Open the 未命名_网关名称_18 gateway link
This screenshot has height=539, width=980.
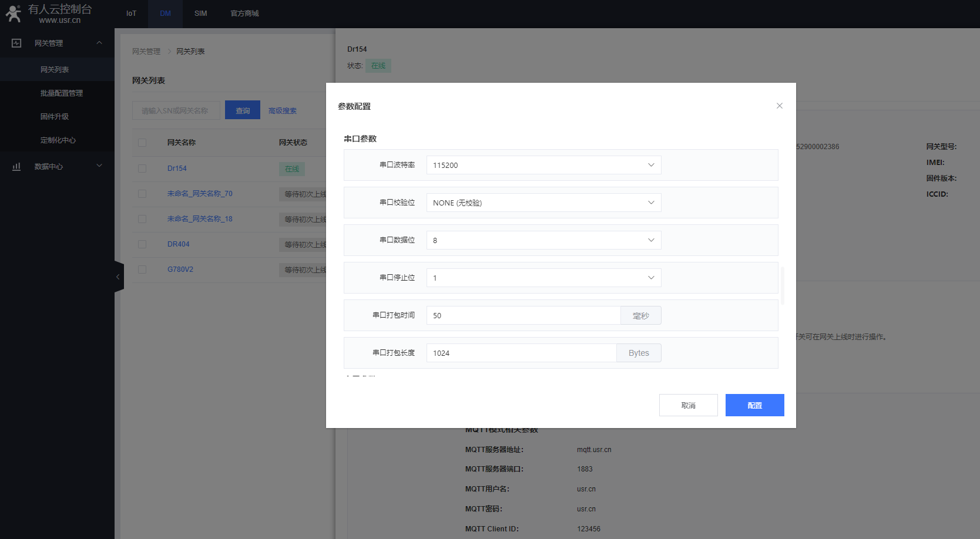200,219
